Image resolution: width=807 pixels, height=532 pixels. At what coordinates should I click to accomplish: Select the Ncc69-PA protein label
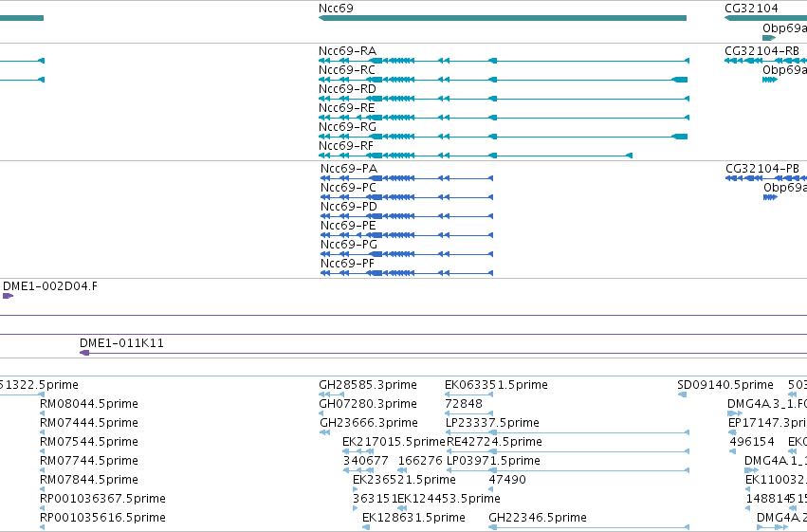click(349, 169)
